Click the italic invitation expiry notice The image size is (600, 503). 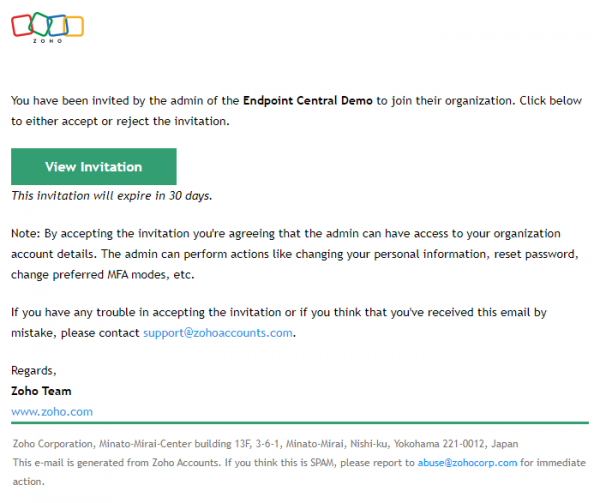pyautogui.click(x=111, y=196)
